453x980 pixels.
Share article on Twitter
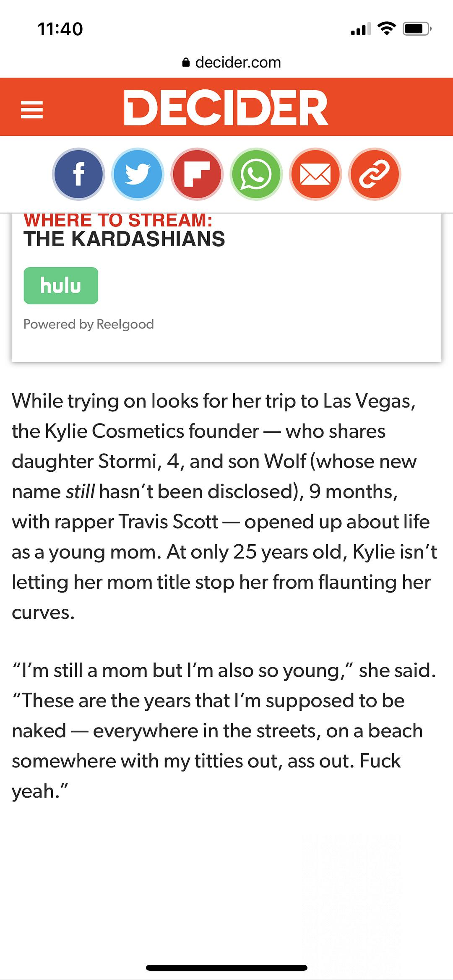coord(138,174)
